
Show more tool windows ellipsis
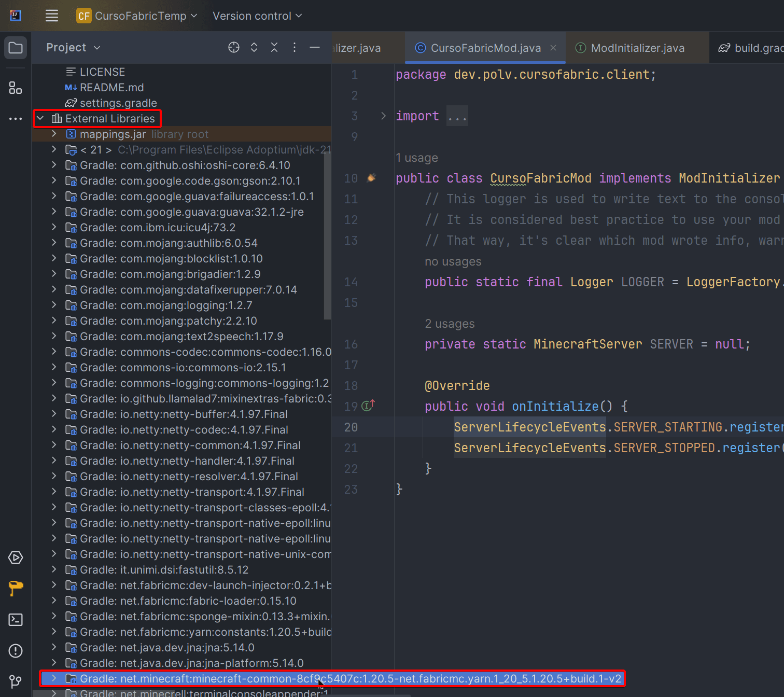click(x=16, y=119)
